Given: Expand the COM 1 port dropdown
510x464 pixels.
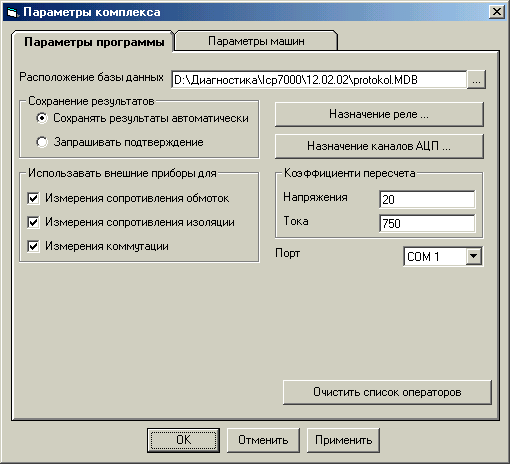Looking at the screenshot, I should coord(474,256).
